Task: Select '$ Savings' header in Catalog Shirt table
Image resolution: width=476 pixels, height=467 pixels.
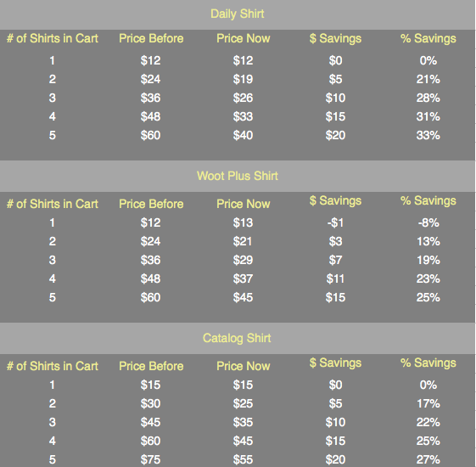Action: click(335, 363)
